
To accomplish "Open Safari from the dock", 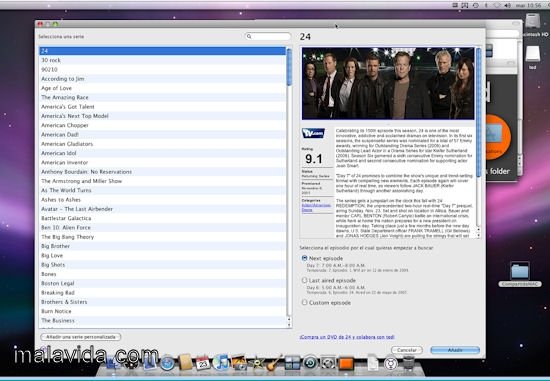I will [x=168, y=363].
